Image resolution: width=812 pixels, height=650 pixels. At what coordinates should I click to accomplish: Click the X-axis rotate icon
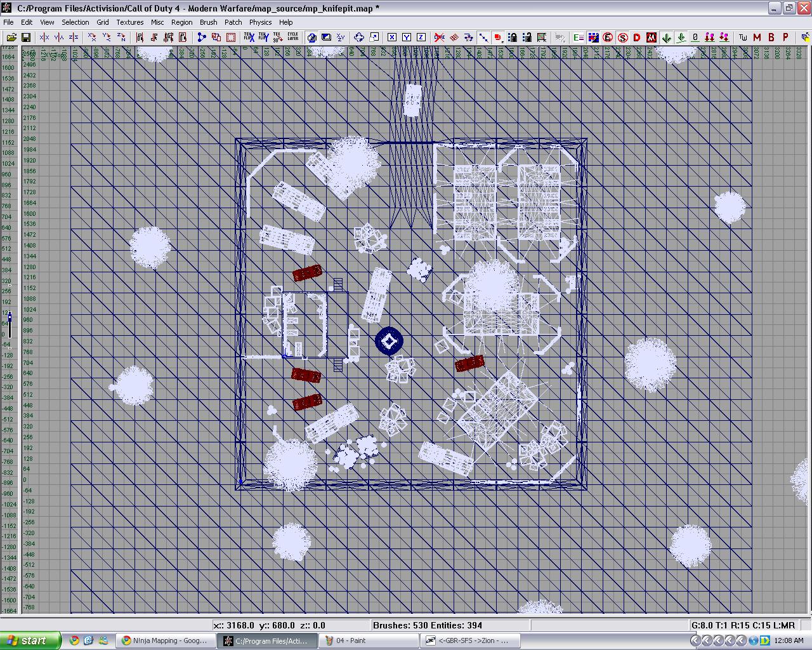click(x=92, y=37)
